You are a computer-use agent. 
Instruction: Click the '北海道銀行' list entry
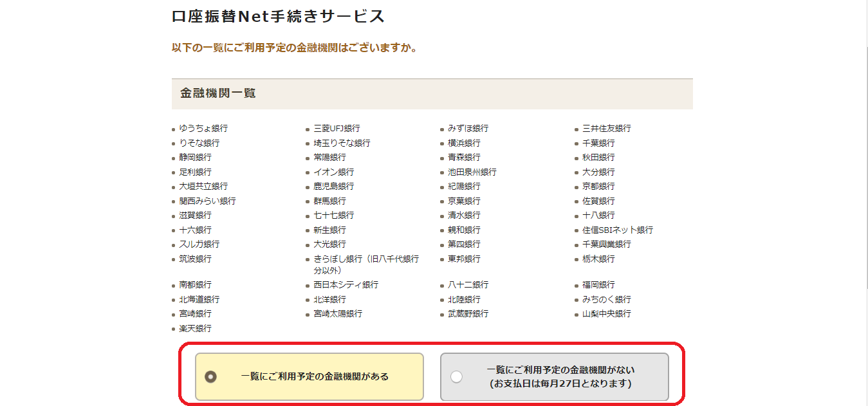coord(199,299)
